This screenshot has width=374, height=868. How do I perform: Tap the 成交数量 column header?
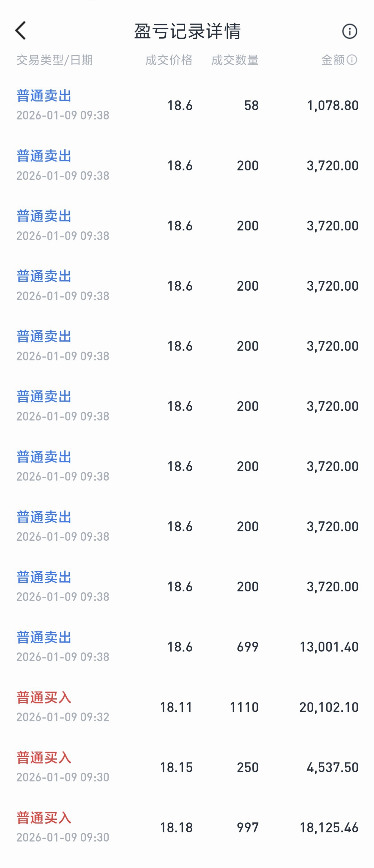pyautogui.click(x=235, y=60)
